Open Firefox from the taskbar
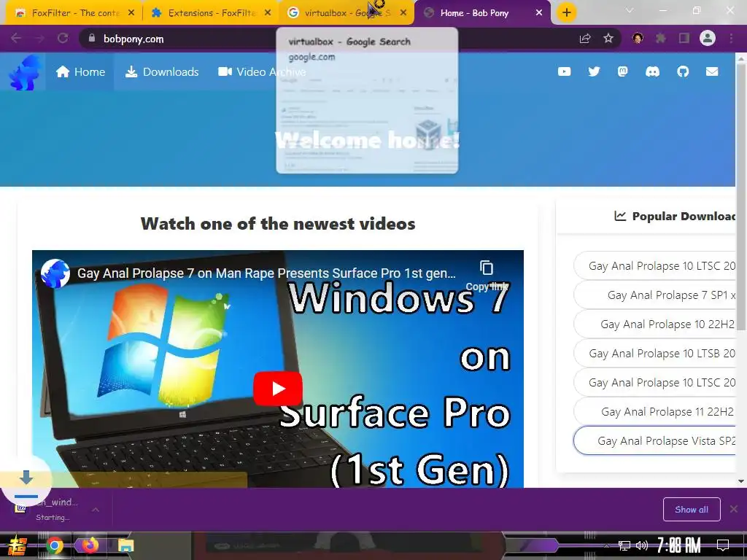The width and height of the screenshot is (747, 560). tap(89, 545)
